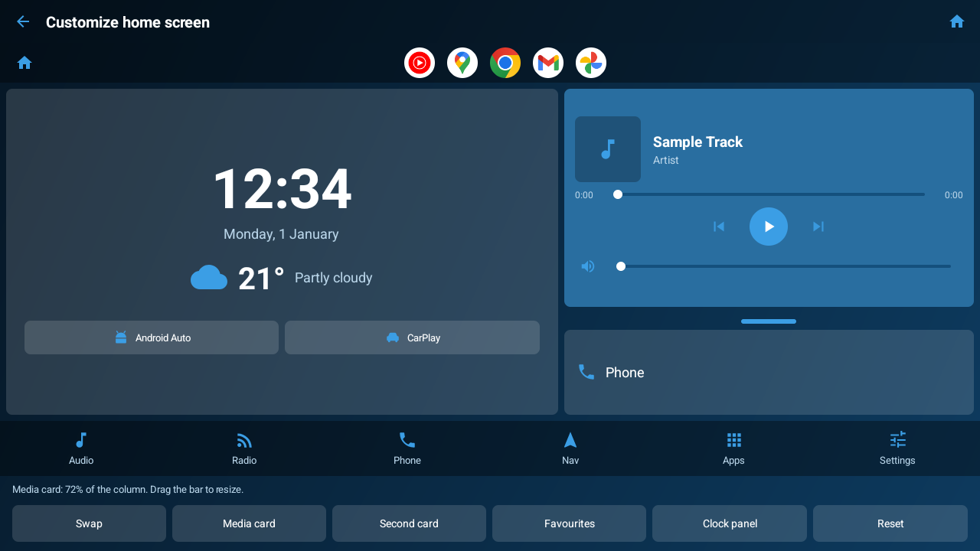Skip to the previous track
This screenshot has width=980, height=551.
coord(718,227)
